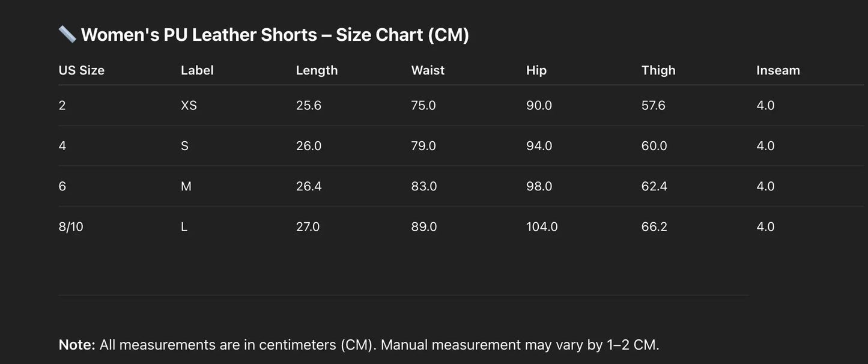The height and width of the screenshot is (364, 868).
Task: Click the XS label cell
Action: coord(189,106)
